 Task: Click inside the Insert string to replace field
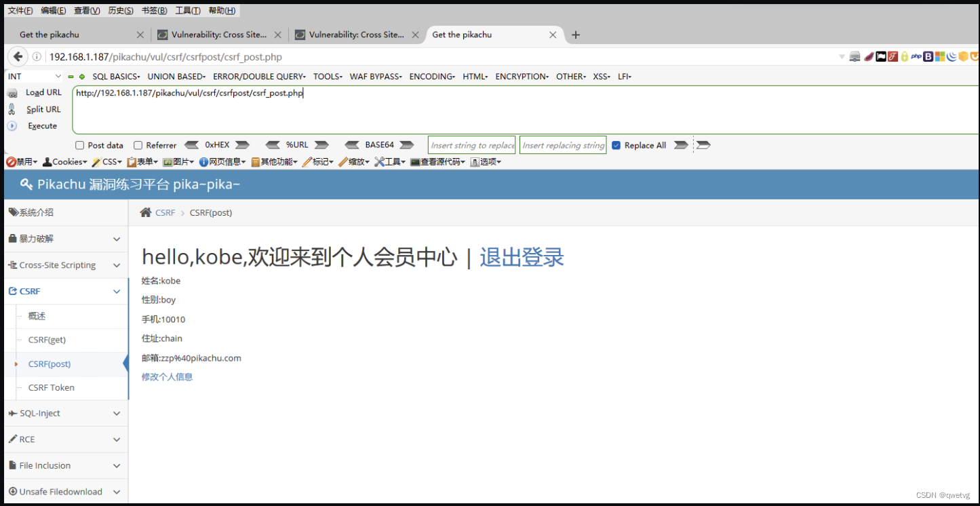(471, 144)
